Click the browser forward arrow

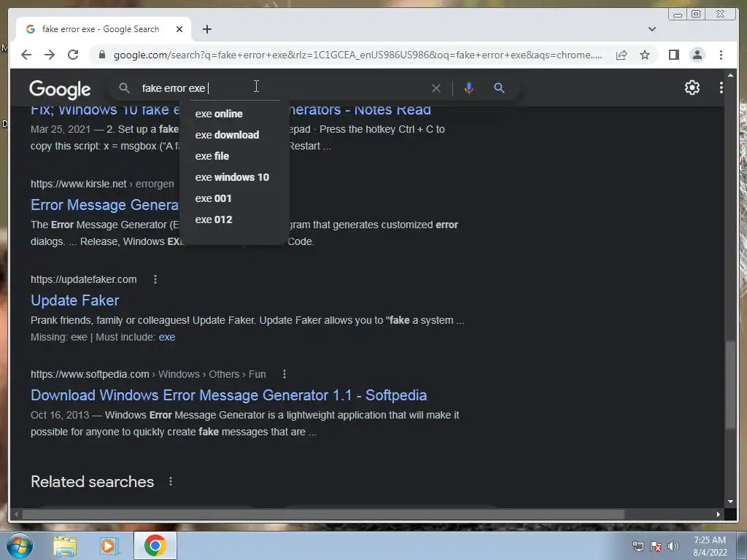[50, 55]
